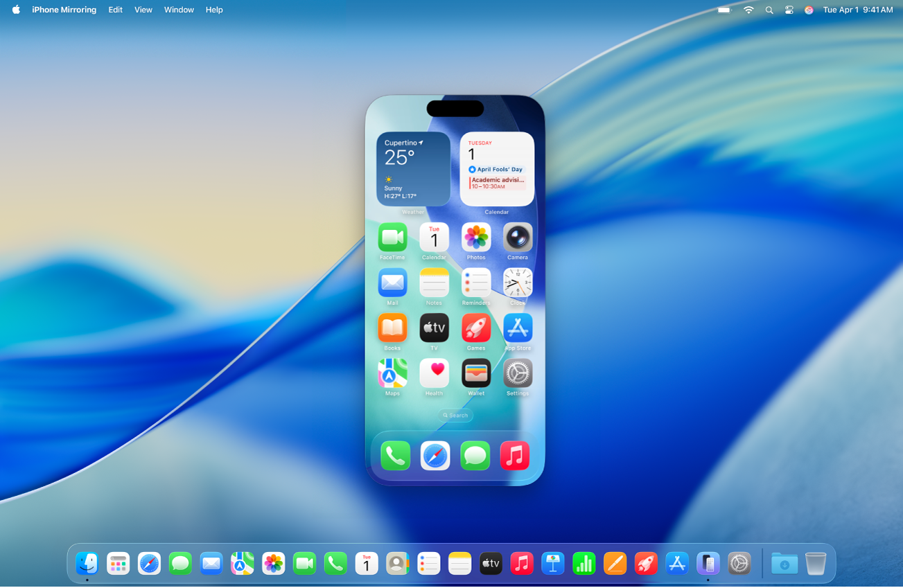The width and height of the screenshot is (903, 588).
Task: Launch the Wallet app on the iPhone
Action: pyautogui.click(x=475, y=374)
